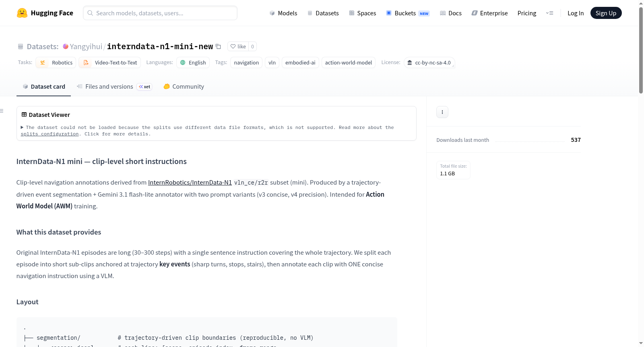Click the Dataset Viewer heading
The image size is (644, 347).
49,115
